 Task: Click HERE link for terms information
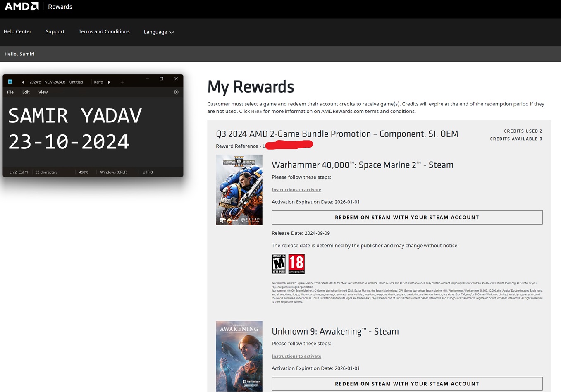(x=256, y=112)
